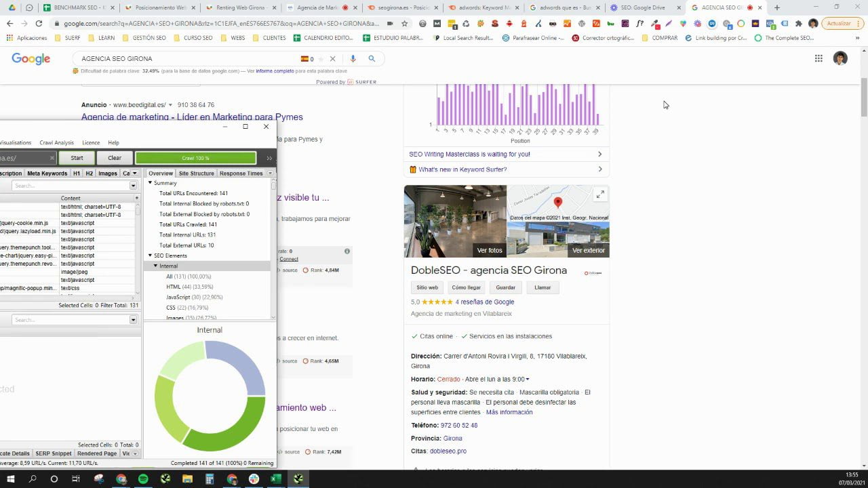Open the Help menu in Screaming Frog
Screen dimensions: 868x488
(x=113, y=143)
